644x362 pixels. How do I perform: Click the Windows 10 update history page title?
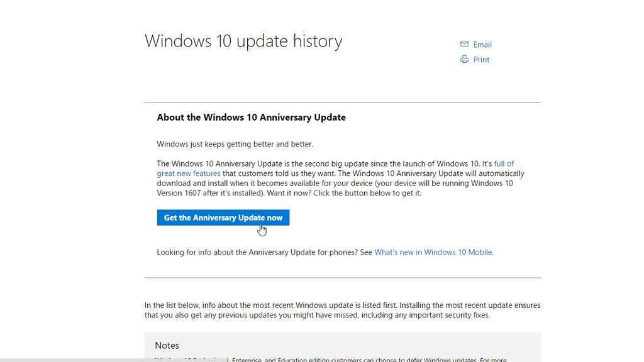point(243,40)
